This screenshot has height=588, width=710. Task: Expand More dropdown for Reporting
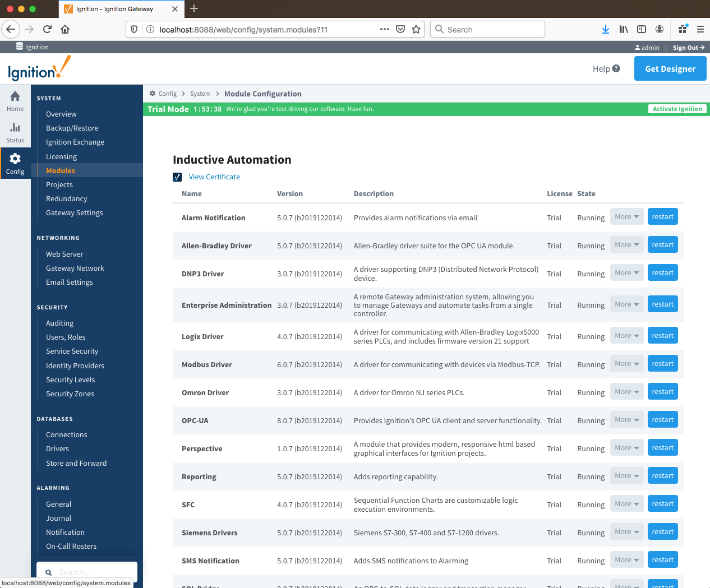pos(626,476)
